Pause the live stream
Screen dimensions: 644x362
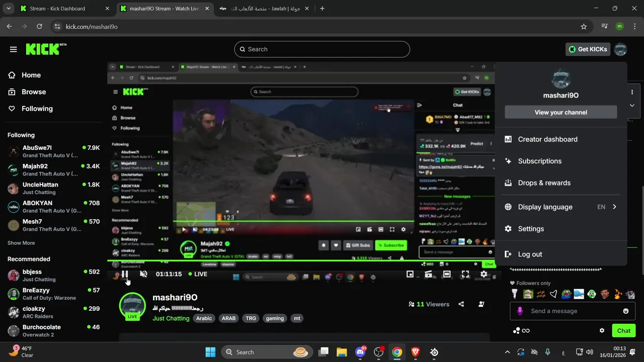[125, 274]
